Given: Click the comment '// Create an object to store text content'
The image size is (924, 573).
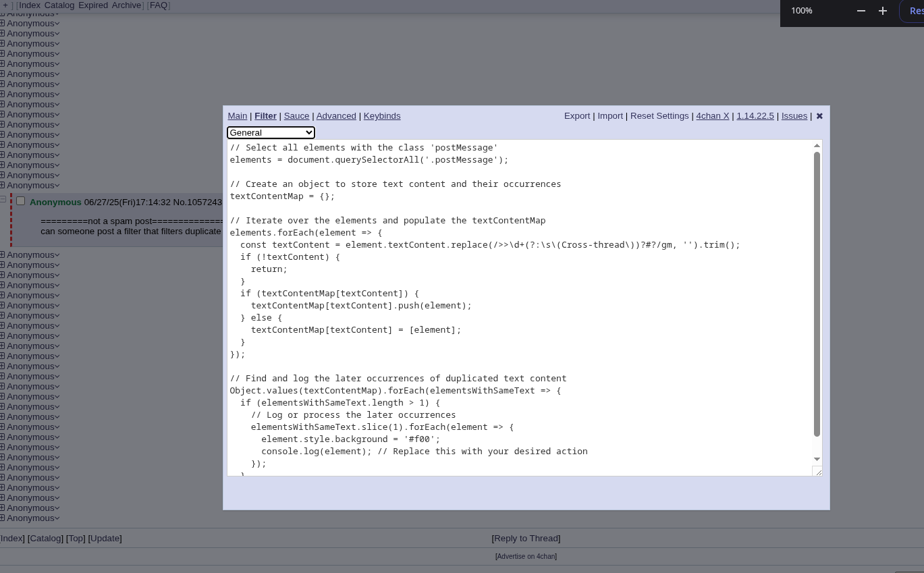Looking at the screenshot, I should click(396, 184).
